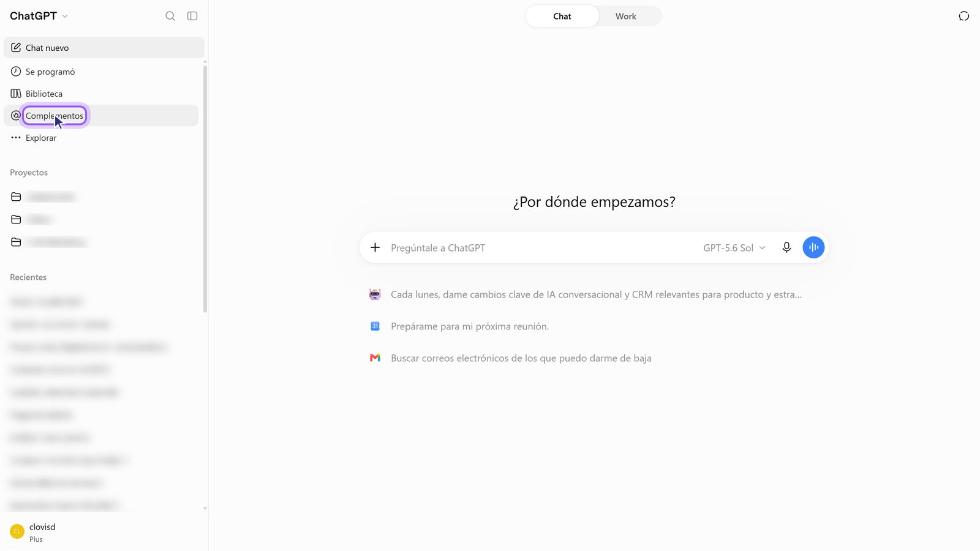Viewport: 980px width, 551px height.
Task: Click the Explorar three-dots icon
Action: [x=16, y=138]
